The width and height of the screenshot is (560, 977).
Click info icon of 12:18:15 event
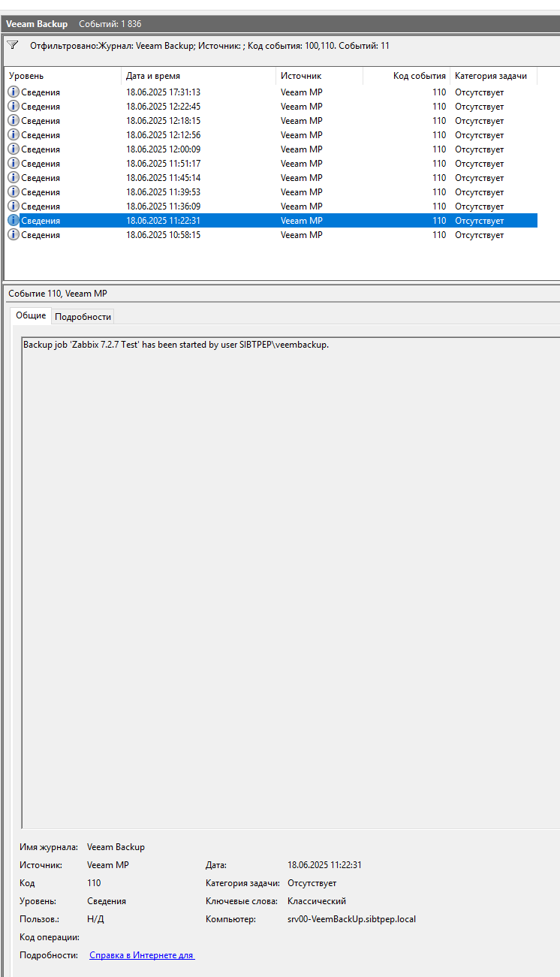point(14,120)
